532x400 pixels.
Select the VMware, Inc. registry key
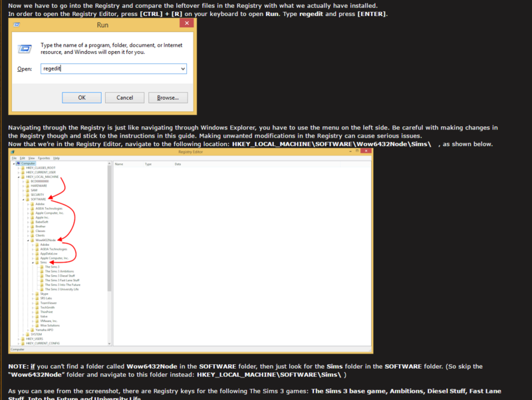[49, 321]
